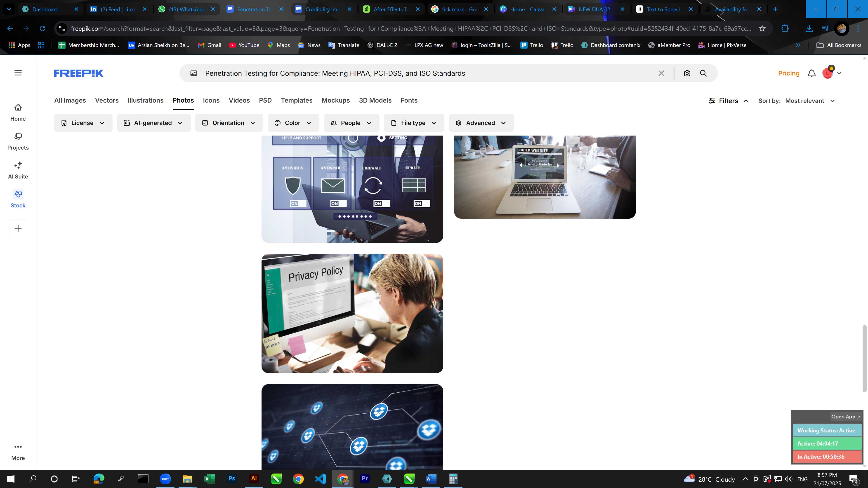
Task: Open Chrome downloads icon
Action: tap(809, 29)
